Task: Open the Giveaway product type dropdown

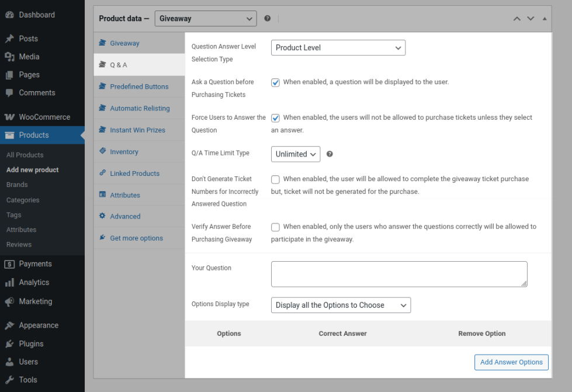Action: [x=206, y=19]
